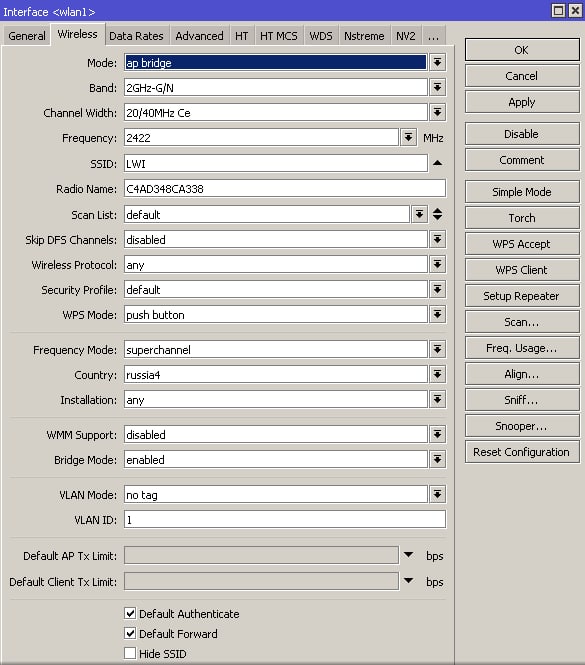Switch to Simple Mode
Viewport: 585px width, 665px height.
[x=522, y=192]
